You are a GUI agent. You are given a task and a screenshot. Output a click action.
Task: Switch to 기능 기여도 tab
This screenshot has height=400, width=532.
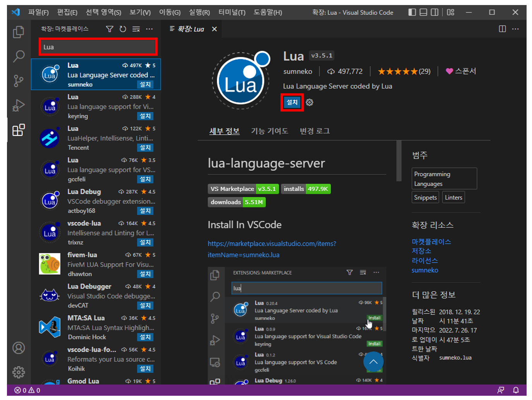click(x=270, y=131)
